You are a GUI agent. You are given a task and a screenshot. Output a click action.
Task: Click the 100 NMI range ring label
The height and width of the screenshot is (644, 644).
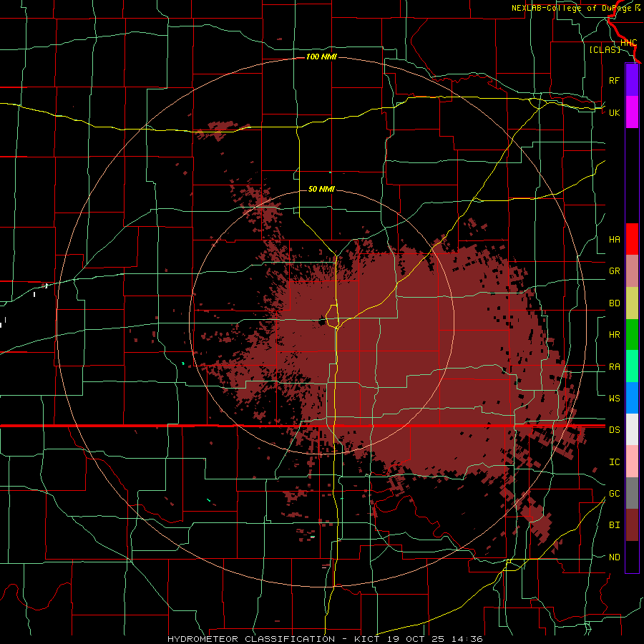coord(321,57)
